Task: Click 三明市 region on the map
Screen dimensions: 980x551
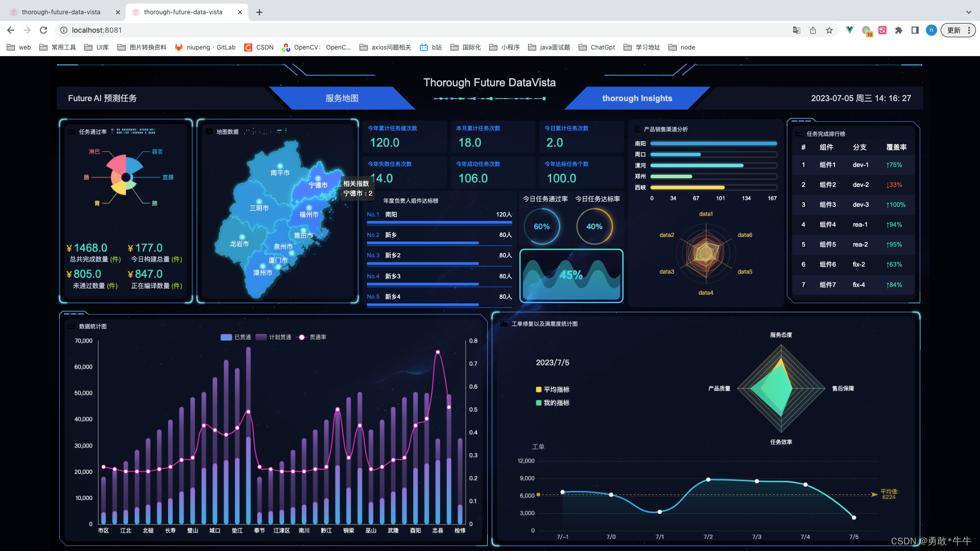Action: (259, 208)
